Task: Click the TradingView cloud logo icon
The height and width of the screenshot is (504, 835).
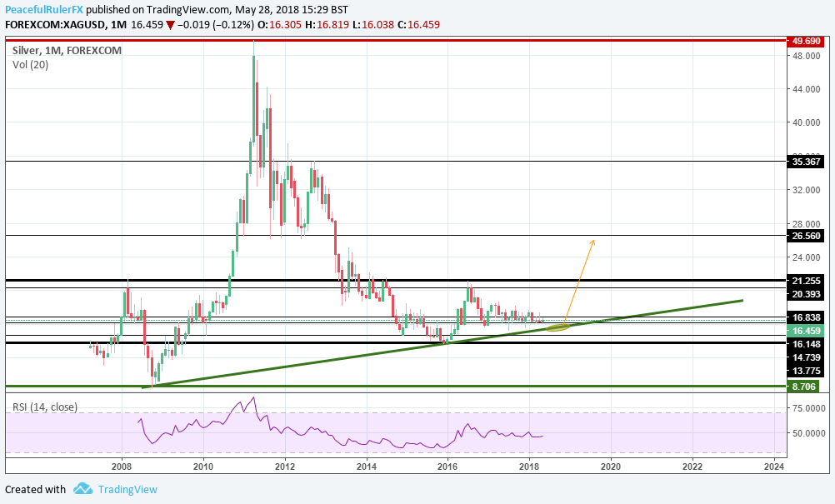Action: (83, 488)
